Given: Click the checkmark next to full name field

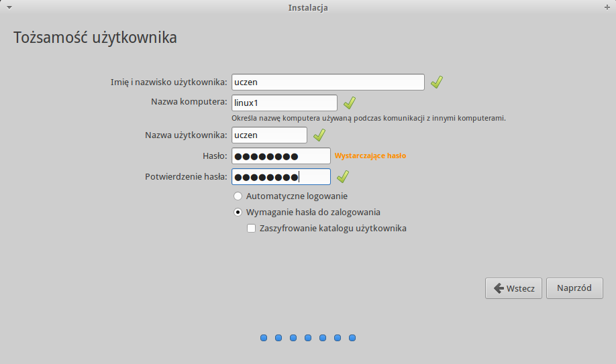Looking at the screenshot, I should point(437,82).
